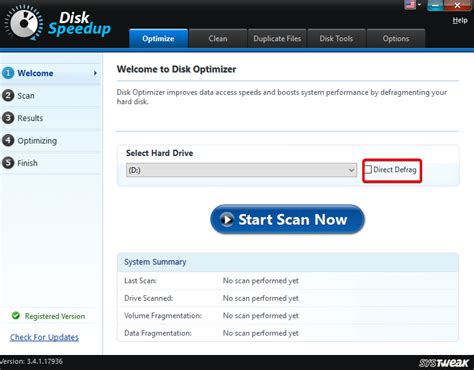
Task: Open the language flag dropdown arrow
Action: [x=419, y=5]
